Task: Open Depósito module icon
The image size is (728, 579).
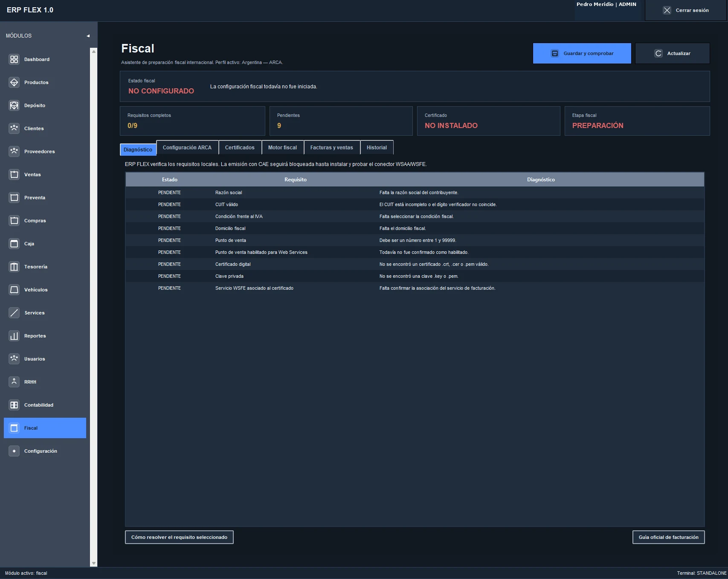Action: pos(14,105)
